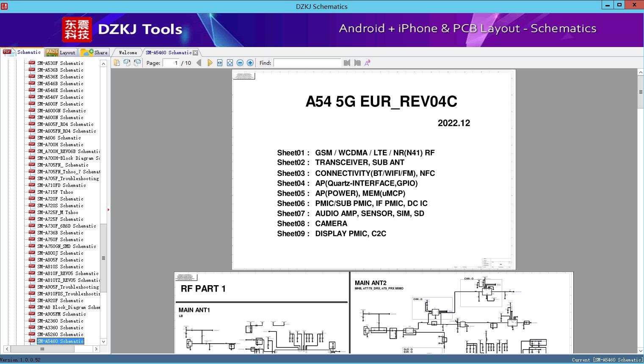Click the fit width icon
Screen dimensions: 644x364
[x=220, y=63]
